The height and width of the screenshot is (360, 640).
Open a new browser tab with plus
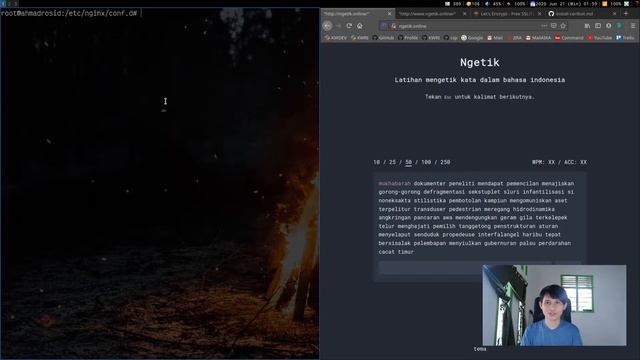[x=626, y=13]
